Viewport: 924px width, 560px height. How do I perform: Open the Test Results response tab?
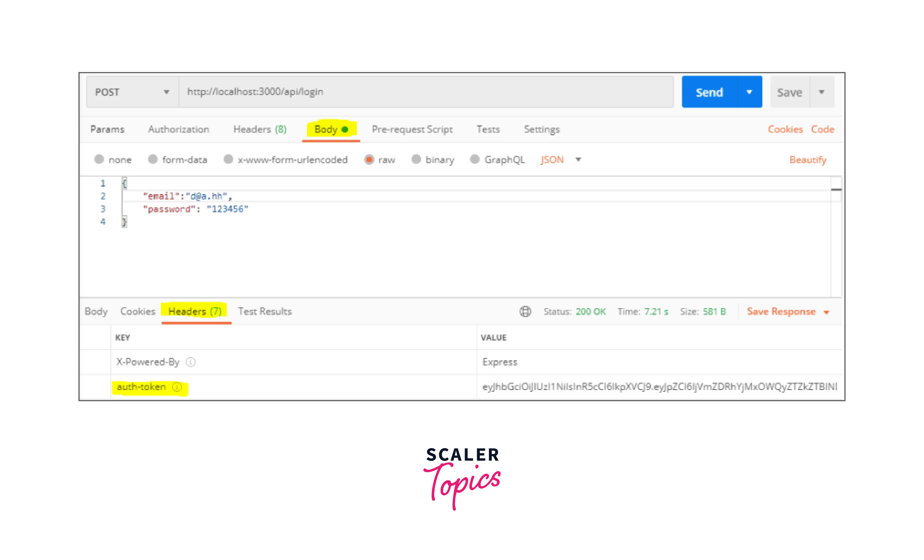265,312
